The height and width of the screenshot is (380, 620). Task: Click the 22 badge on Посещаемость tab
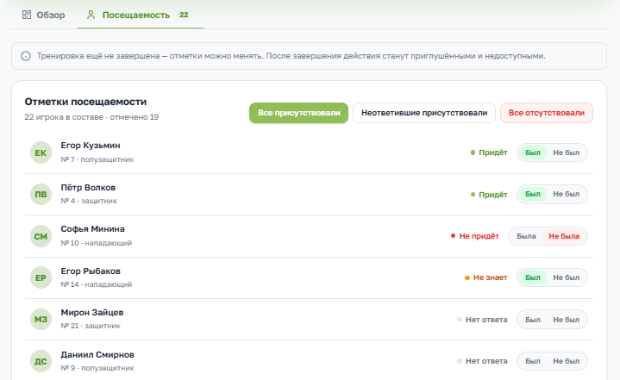[x=184, y=15]
